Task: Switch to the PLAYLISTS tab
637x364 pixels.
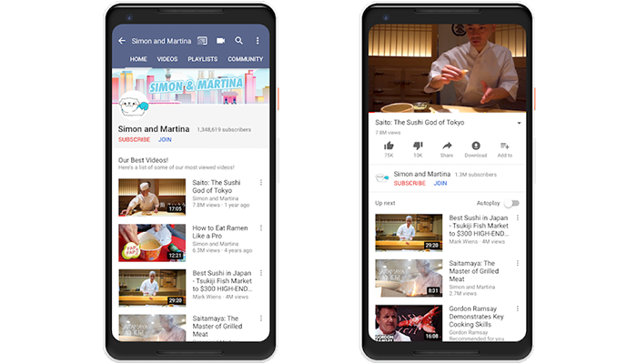Action: [202, 59]
